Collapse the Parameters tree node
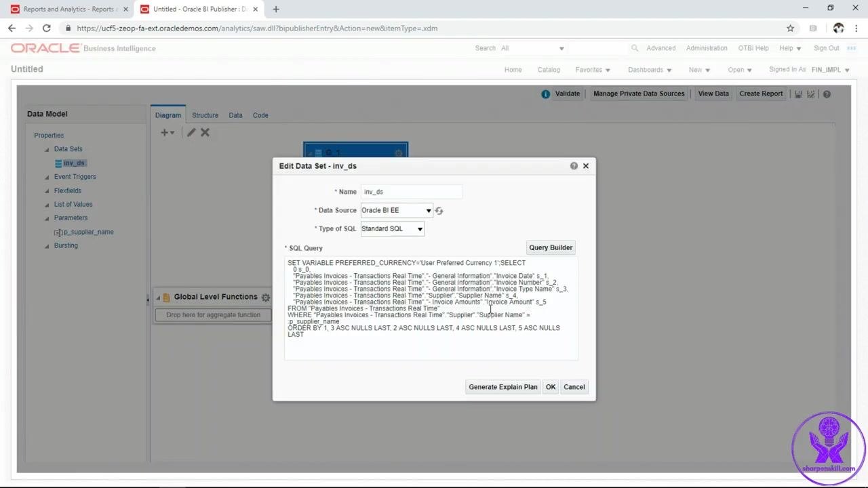This screenshot has height=488, width=868. click(47, 219)
